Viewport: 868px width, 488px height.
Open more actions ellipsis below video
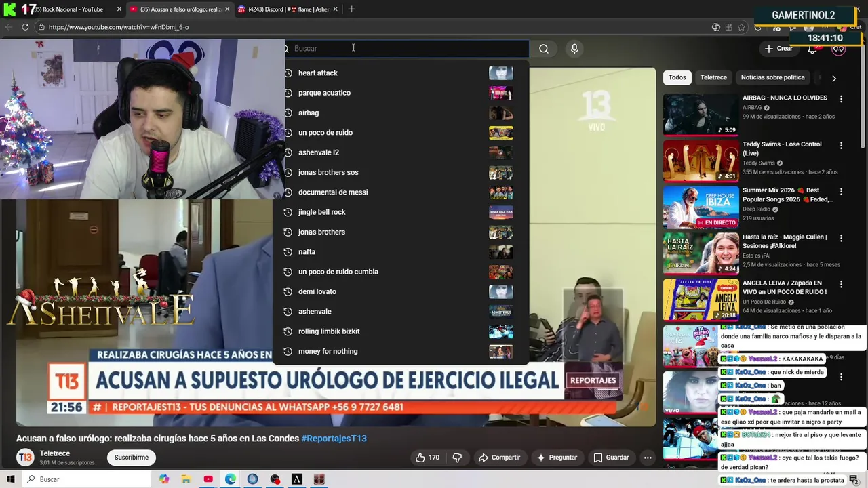[x=648, y=457]
